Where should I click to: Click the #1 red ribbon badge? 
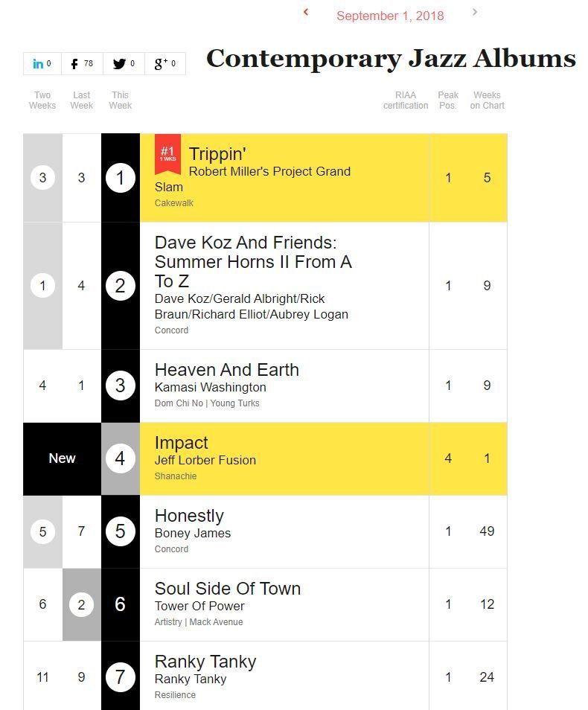[167, 153]
